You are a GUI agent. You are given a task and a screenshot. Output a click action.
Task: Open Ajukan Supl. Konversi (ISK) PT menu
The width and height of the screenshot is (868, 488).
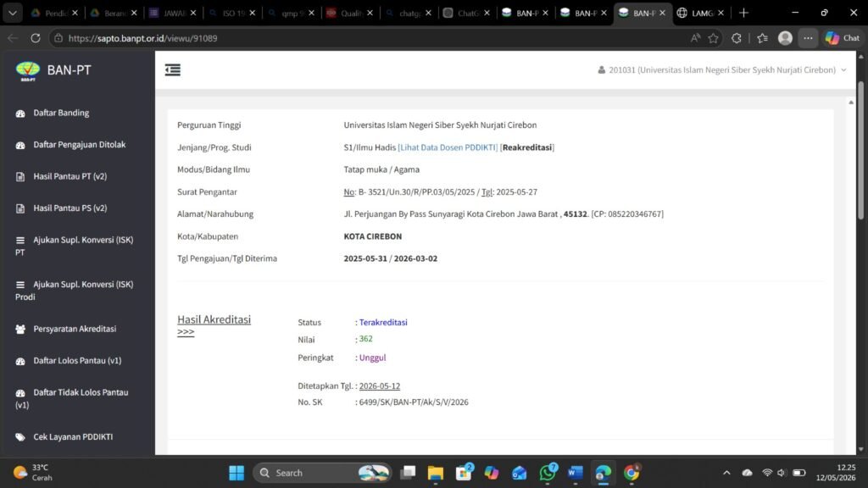tap(75, 247)
